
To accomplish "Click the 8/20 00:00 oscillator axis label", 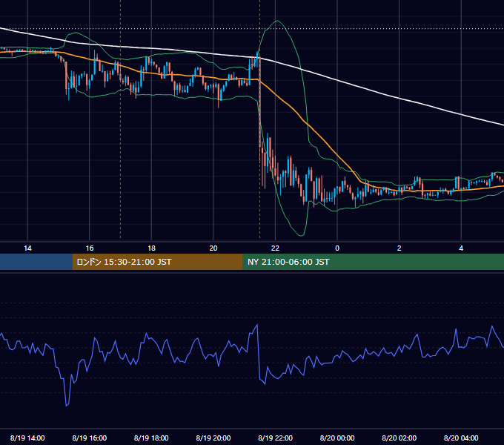I will click(x=337, y=438).
